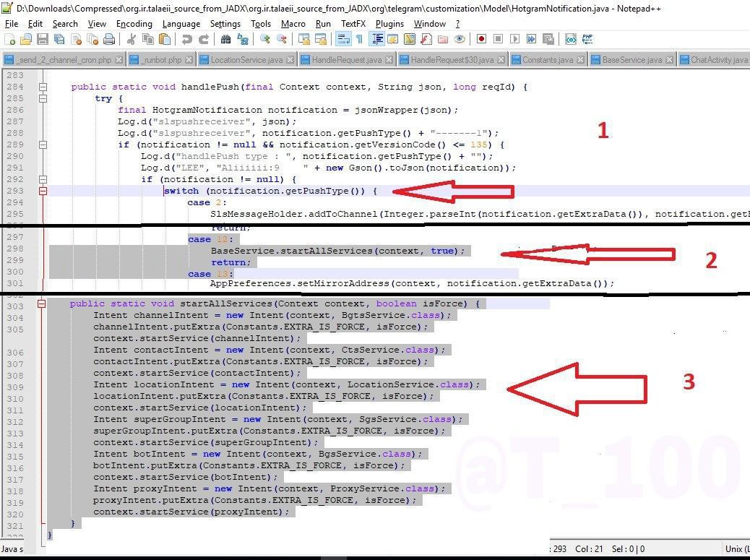Zoom out with magnifier minus icon

pyautogui.click(x=282, y=39)
